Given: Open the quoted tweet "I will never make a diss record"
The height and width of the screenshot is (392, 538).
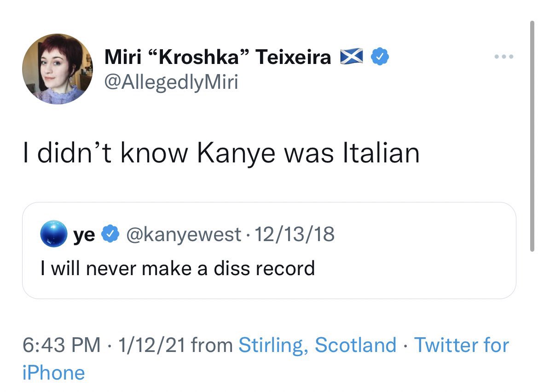Looking at the screenshot, I should pos(178,268).
